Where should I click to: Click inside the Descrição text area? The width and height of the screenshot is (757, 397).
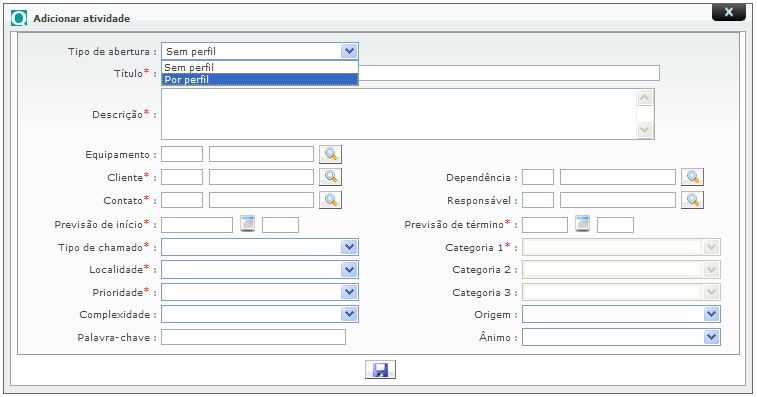[x=399, y=114]
